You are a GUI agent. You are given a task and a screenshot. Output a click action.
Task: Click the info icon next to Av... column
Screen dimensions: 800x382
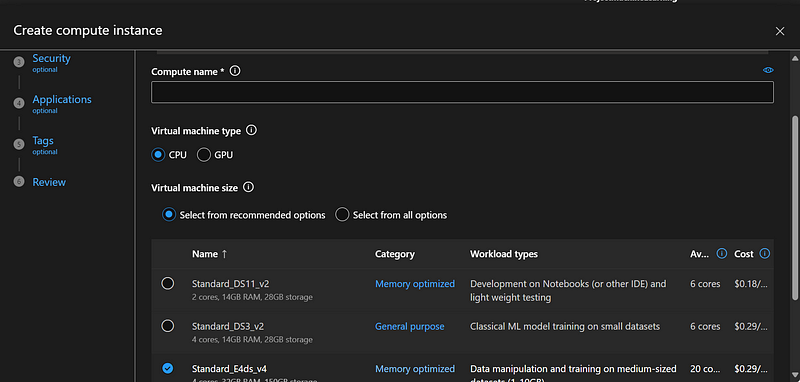721,253
